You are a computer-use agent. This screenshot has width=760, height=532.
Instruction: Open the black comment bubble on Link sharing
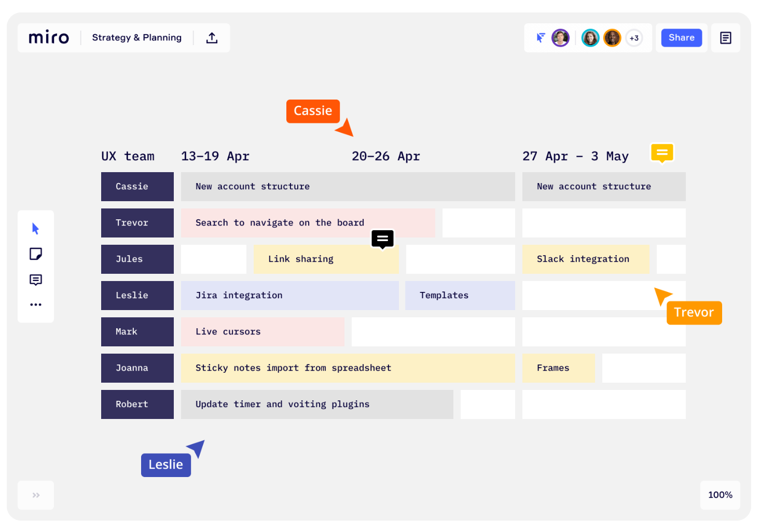[382, 239]
